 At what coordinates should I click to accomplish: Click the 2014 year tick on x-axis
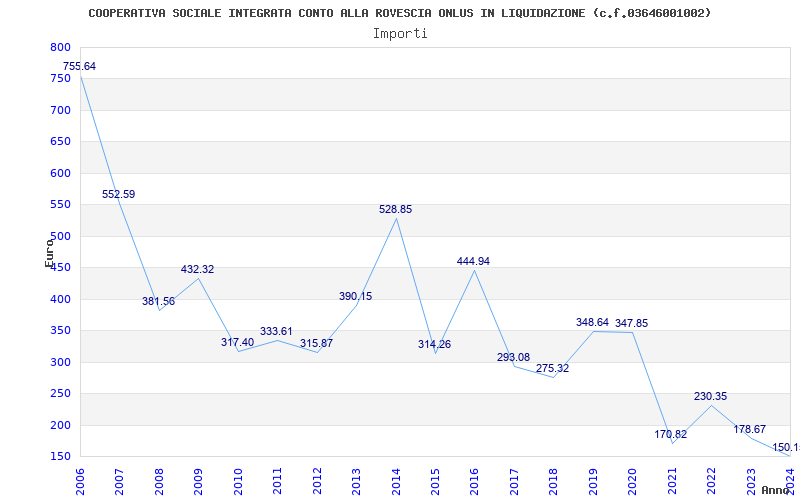tap(396, 480)
